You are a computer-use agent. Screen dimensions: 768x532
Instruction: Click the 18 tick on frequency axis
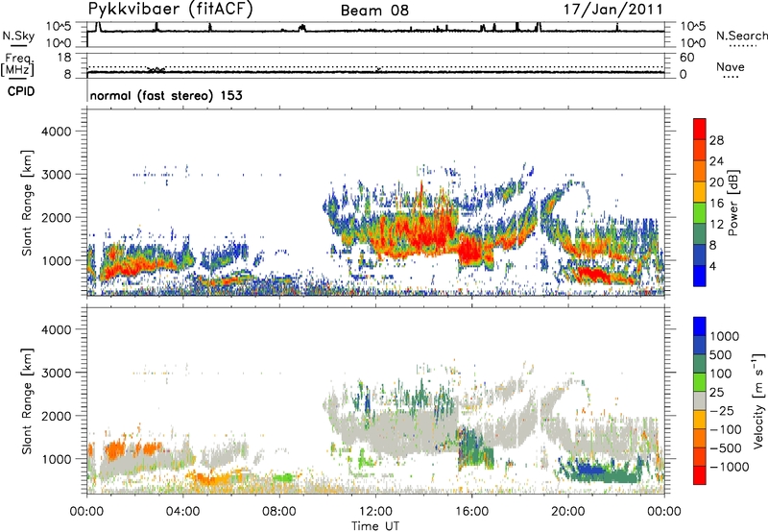point(64,58)
